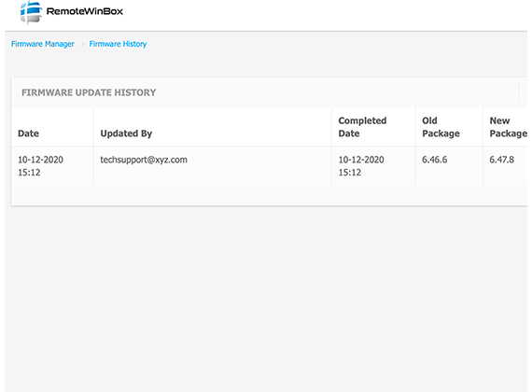This screenshot has height=392, width=532.
Task: Click the blank area below the history table
Action: [266, 299]
